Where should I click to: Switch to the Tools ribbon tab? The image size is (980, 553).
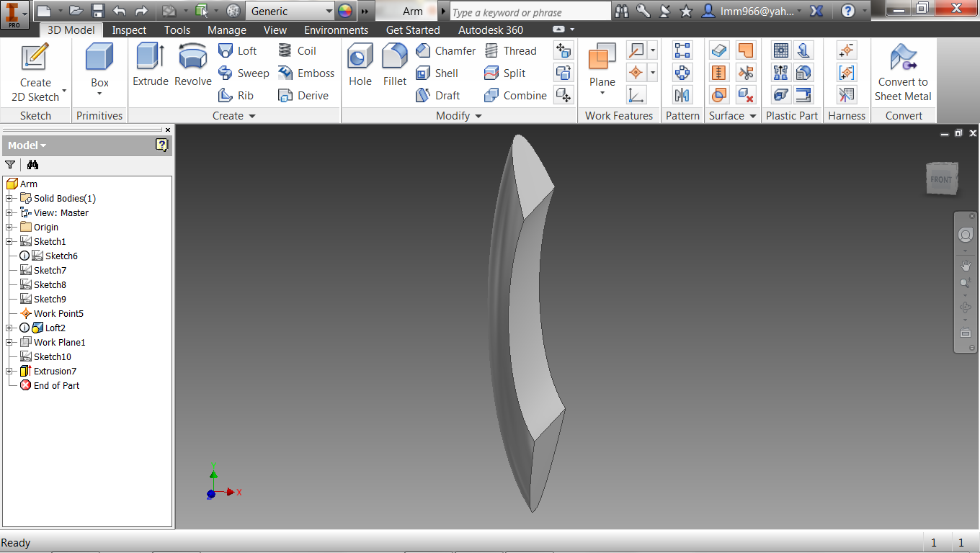(177, 30)
